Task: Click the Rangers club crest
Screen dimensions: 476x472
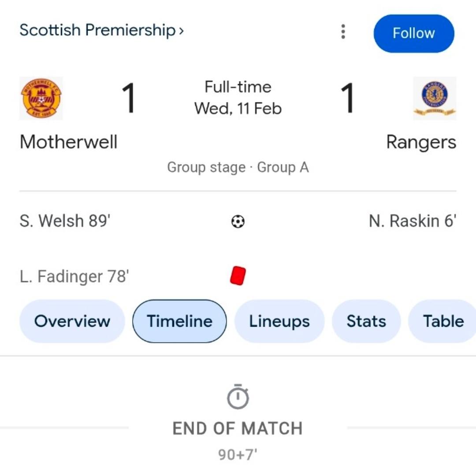Action: tap(435, 98)
